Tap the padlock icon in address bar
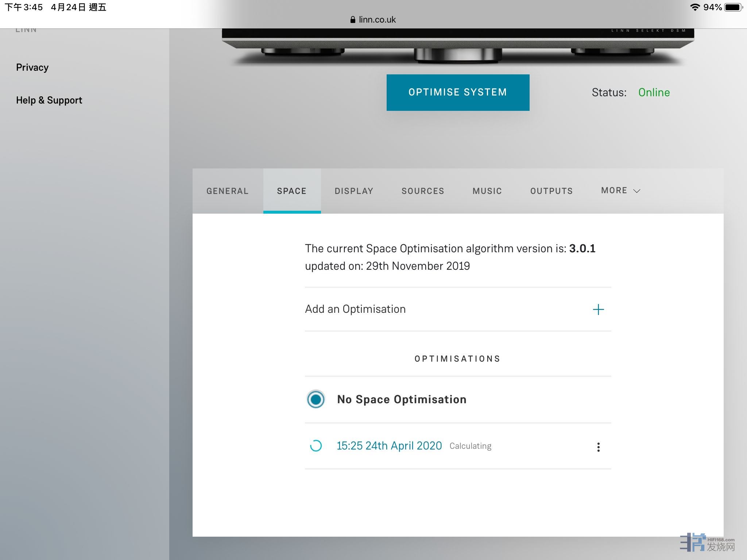Image resolution: width=747 pixels, height=560 pixels. pos(352,20)
